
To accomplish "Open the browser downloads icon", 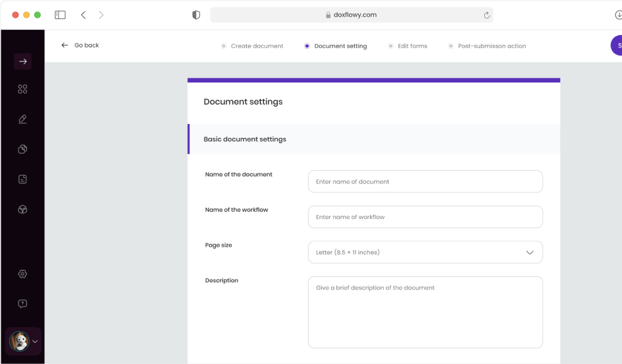I will pyautogui.click(x=618, y=15).
